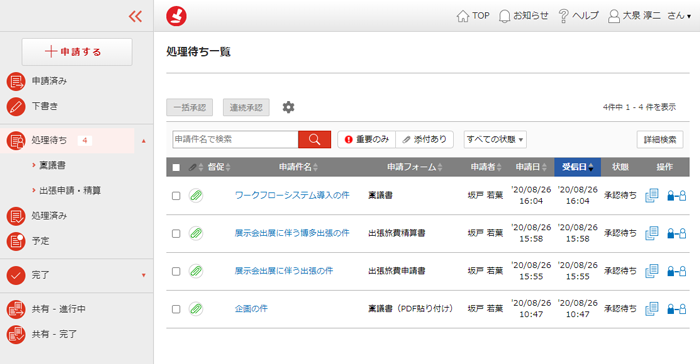This screenshot has height=364, width=700.
Task: Check the 展示会出展に伴う出張の件 row checkbox
Action: [176, 271]
